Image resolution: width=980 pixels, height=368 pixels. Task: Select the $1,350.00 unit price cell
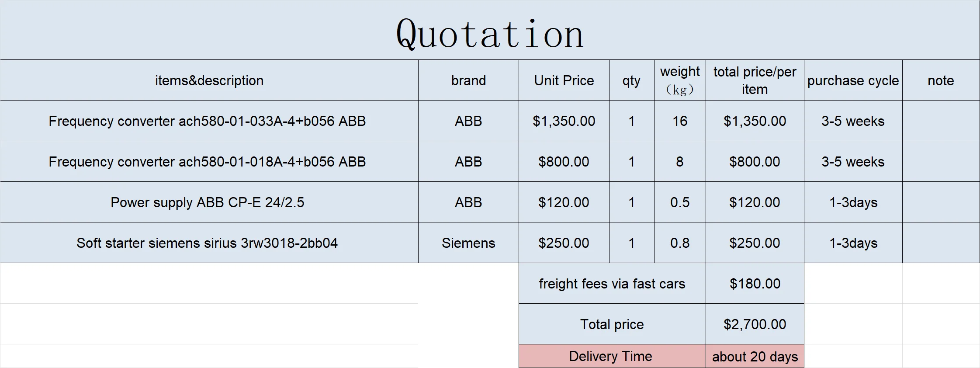click(x=564, y=121)
